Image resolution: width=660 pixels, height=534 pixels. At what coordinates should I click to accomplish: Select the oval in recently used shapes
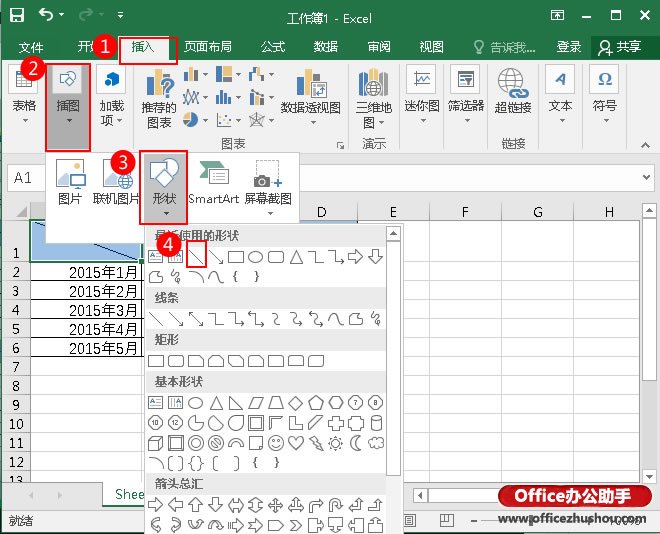(255, 257)
